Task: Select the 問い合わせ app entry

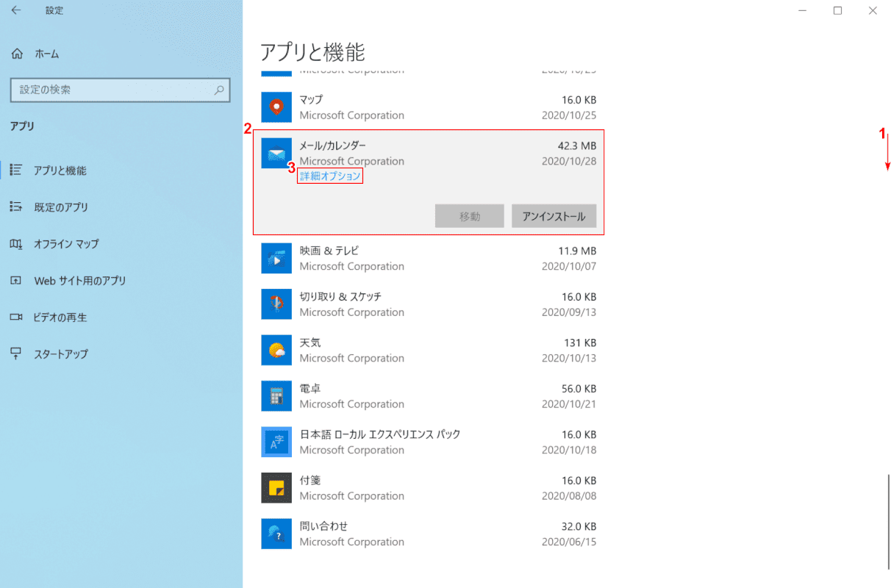Action: 429,534
